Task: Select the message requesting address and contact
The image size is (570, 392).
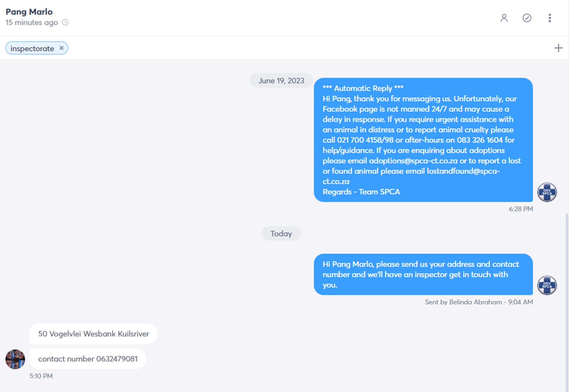Action: pos(423,274)
